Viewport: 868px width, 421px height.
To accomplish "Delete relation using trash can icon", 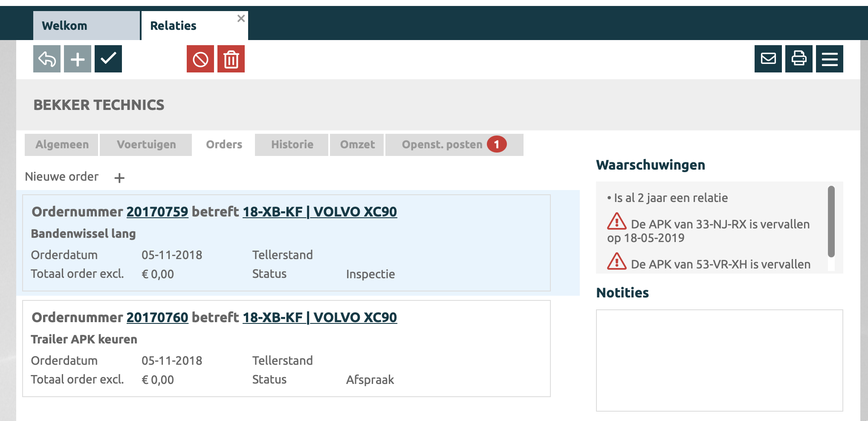I will [231, 59].
